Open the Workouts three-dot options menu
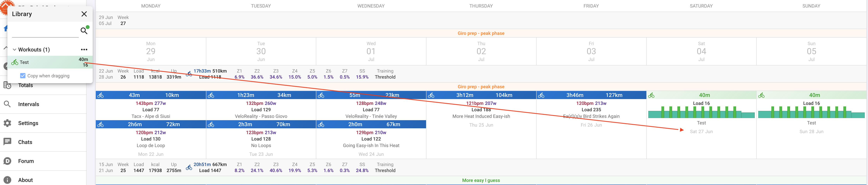The width and height of the screenshot is (868, 185). (84, 50)
